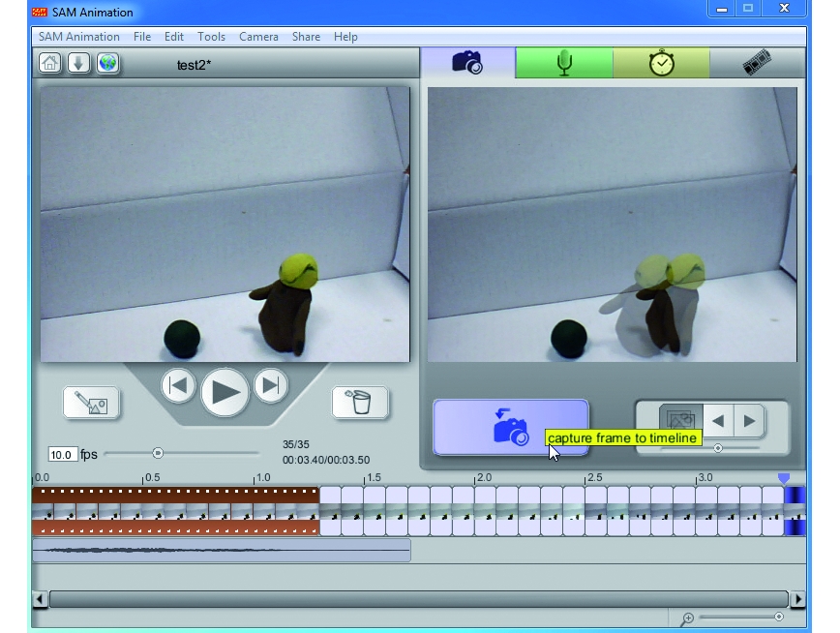Click the project title test2*
This screenshot has height=633, width=840.
pos(194,65)
